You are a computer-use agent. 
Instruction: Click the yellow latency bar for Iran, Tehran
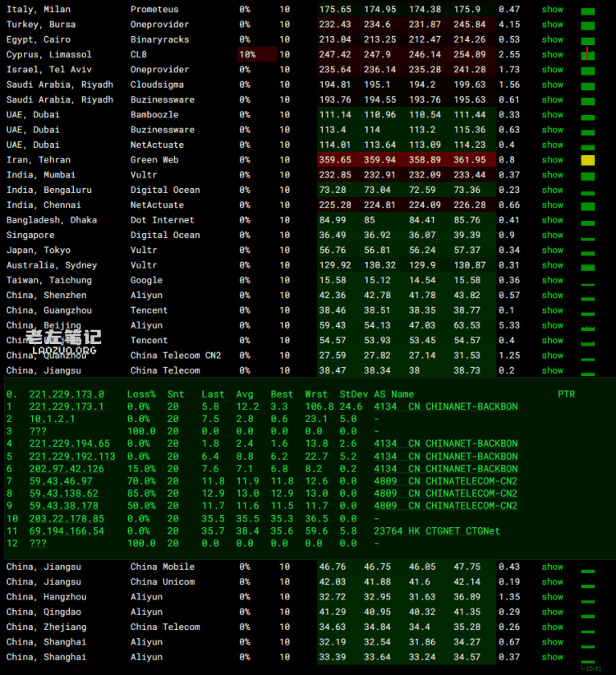(587, 160)
